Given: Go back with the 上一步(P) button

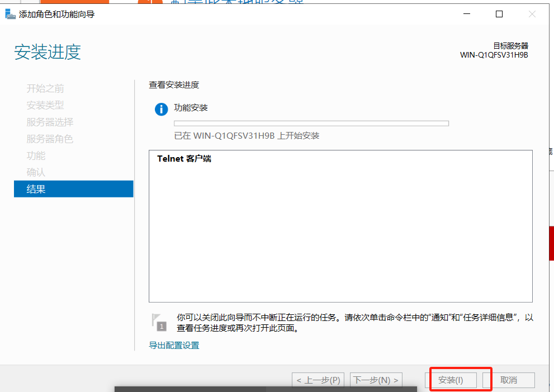Looking at the screenshot, I should (x=318, y=380).
